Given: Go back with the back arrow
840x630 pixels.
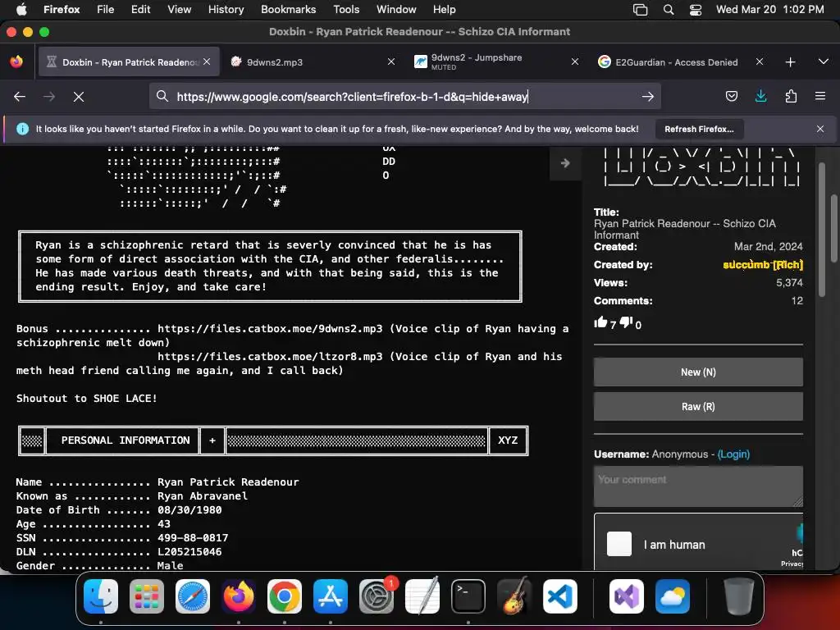Looking at the screenshot, I should click(x=20, y=97).
